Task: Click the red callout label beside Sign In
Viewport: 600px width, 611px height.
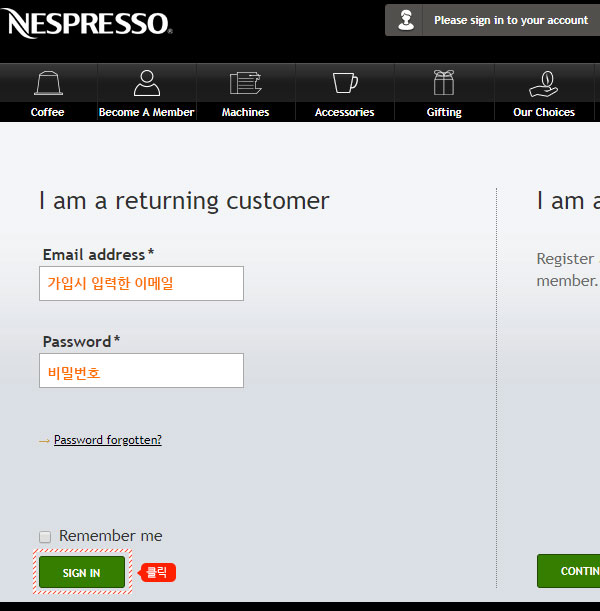Action: tap(157, 573)
